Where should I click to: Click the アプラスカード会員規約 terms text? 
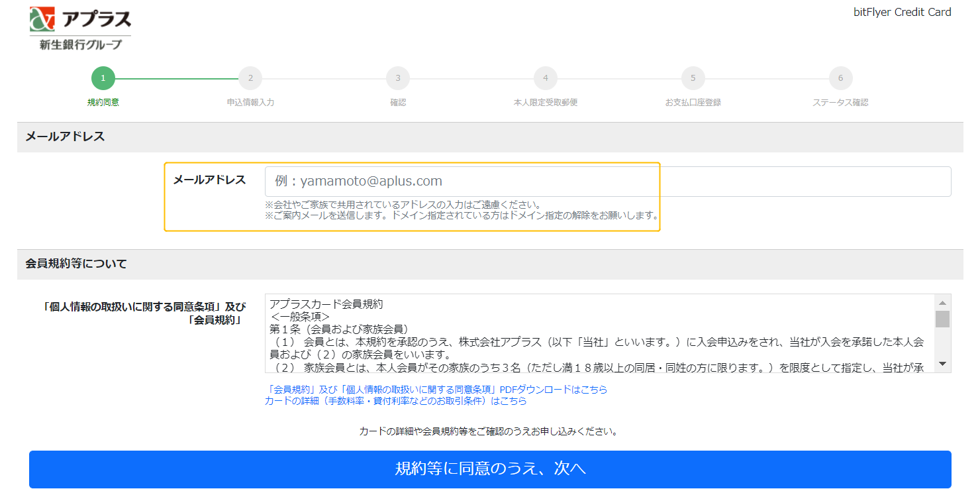(x=326, y=304)
